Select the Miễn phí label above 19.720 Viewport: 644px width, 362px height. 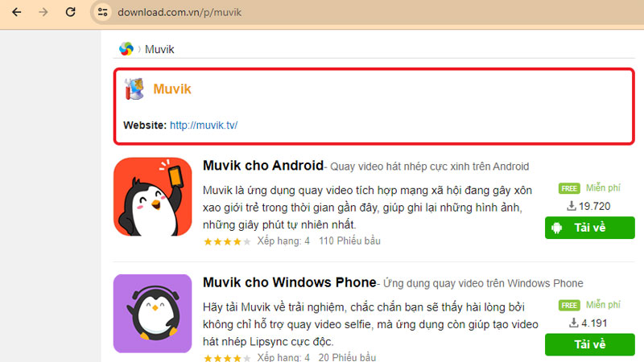[x=603, y=188]
